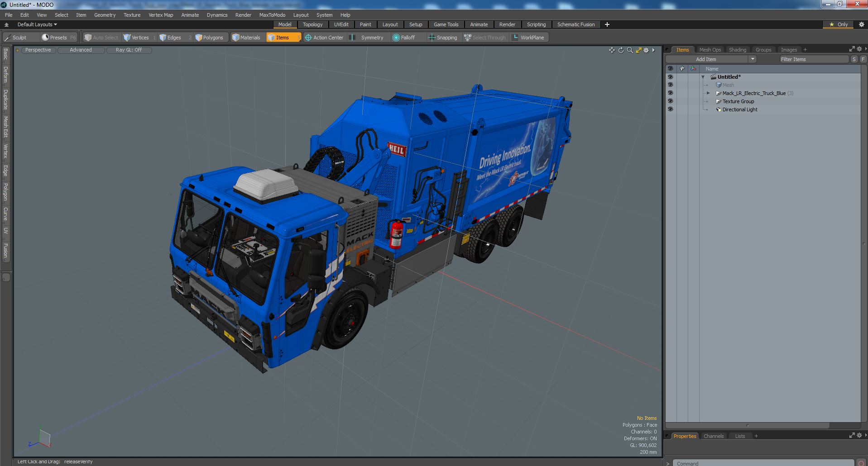This screenshot has height=466, width=868.
Task: Click the home arrow icon beside Default Layouts
Action: tap(6, 24)
